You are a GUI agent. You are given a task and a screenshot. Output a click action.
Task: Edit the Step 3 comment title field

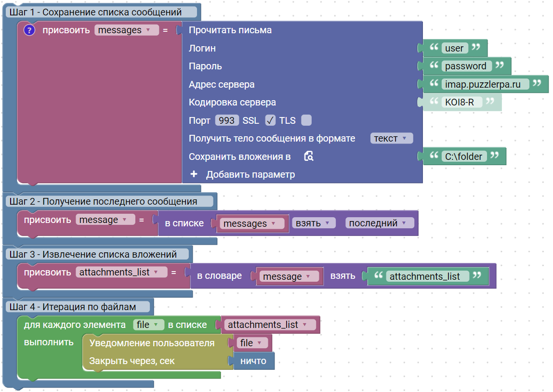tap(97, 254)
